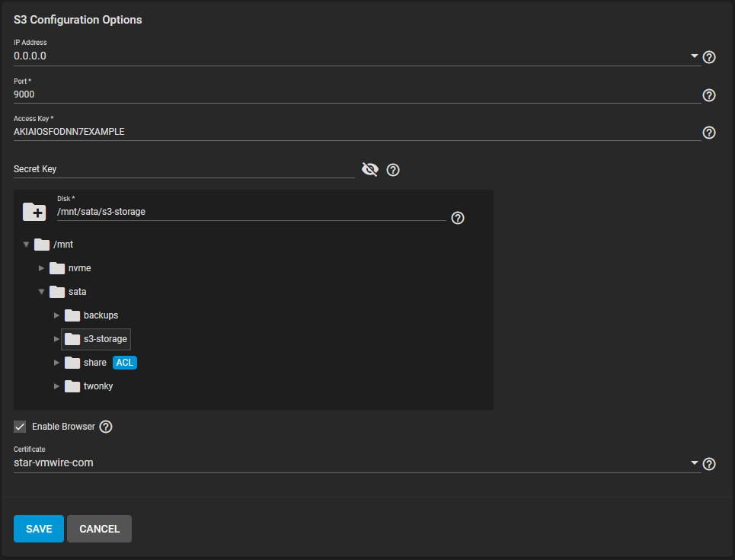Image resolution: width=735 pixels, height=560 pixels.
Task: Open the Certificate dropdown list
Action: (x=694, y=463)
